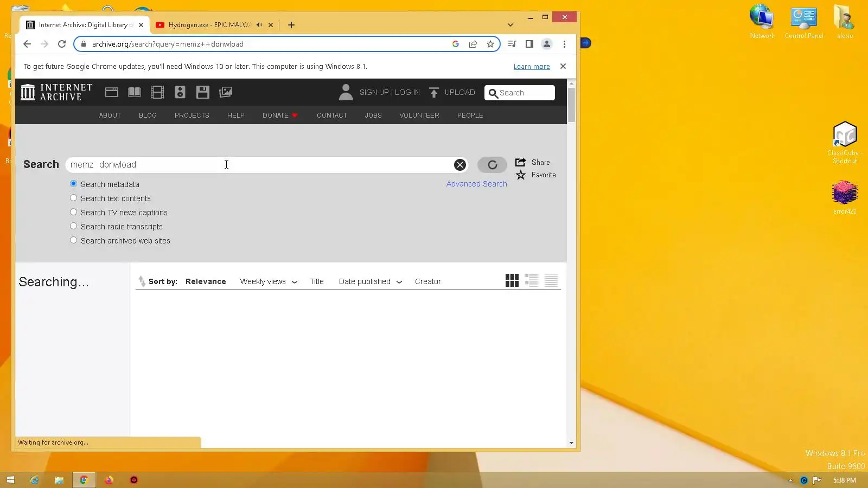
Task: Switch to extended list view
Action: point(532,280)
